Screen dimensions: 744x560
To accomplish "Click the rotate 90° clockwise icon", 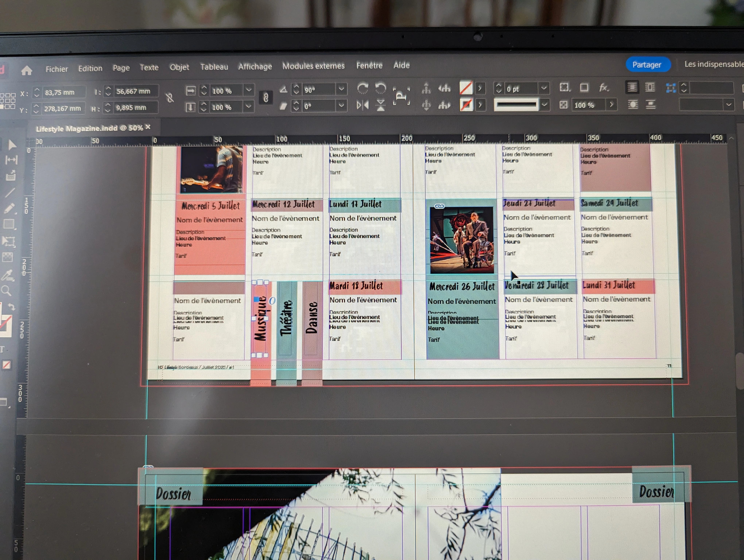I will [x=363, y=88].
